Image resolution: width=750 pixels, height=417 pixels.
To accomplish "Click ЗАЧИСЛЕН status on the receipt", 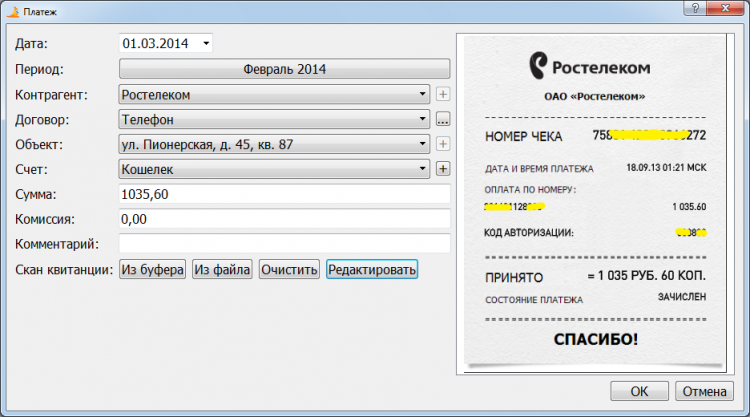I will click(682, 297).
